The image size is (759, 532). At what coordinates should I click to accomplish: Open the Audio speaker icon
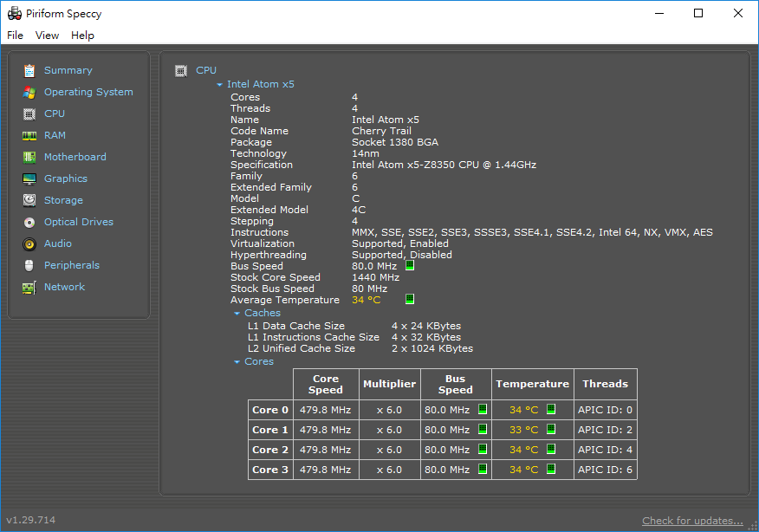tap(29, 244)
